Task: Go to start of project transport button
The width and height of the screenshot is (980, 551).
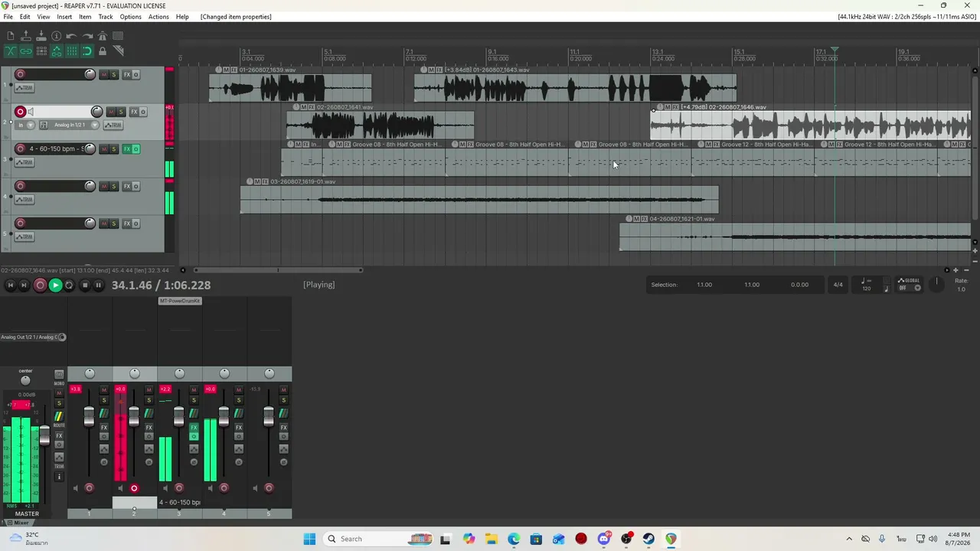Action: coord(10,285)
